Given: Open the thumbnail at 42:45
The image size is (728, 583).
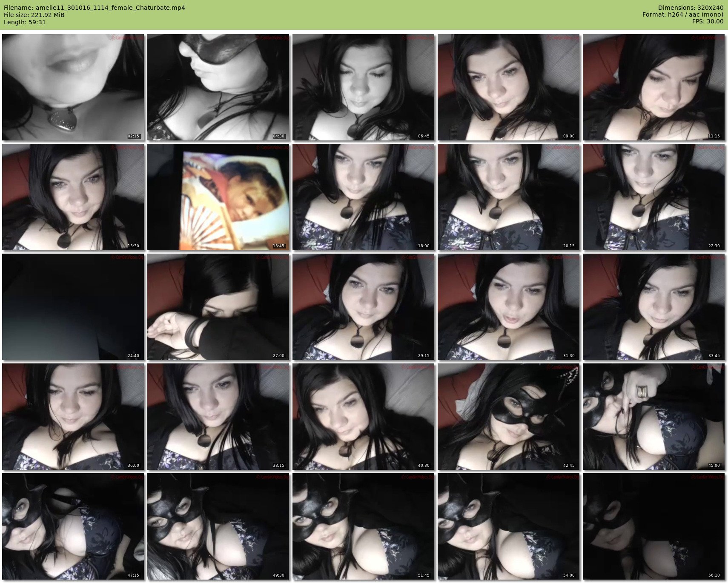Looking at the screenshot, I should (x=508, y=417).
